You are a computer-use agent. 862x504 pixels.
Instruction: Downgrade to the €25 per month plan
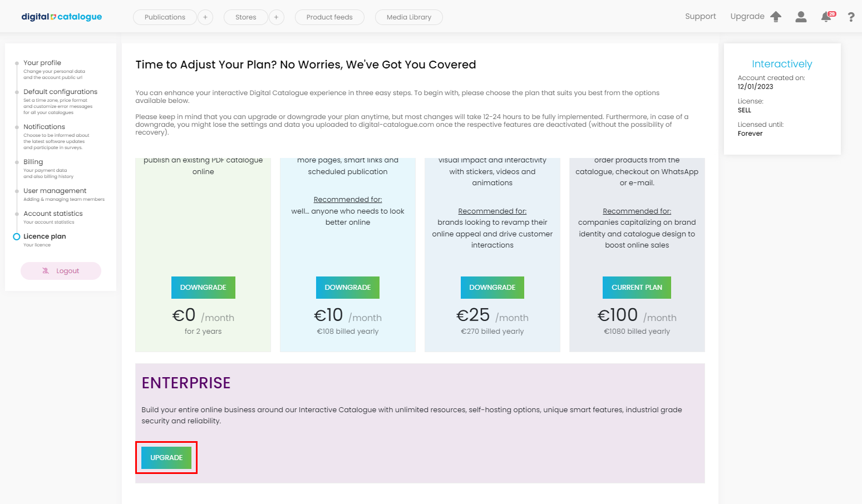[x=492, y=288]
